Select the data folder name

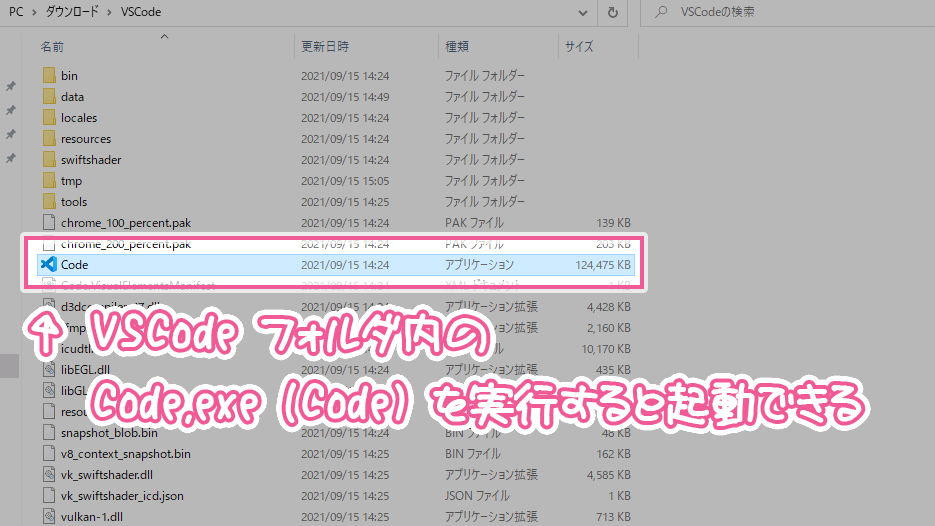72,97
